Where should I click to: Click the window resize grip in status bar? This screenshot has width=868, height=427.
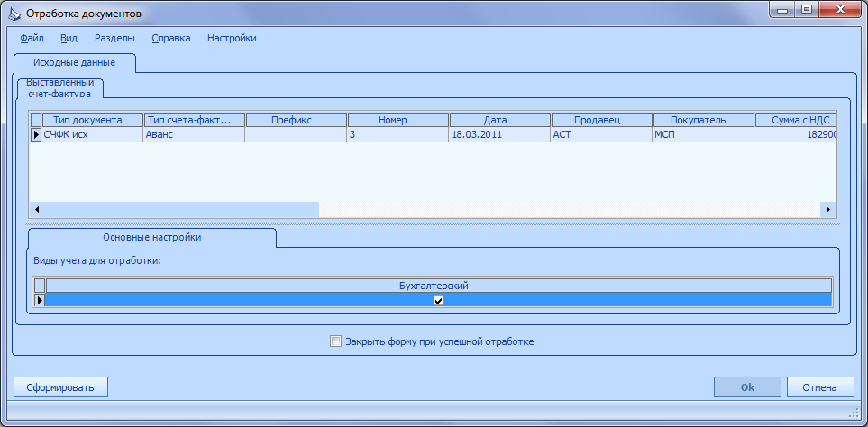(x=853, y=413)
